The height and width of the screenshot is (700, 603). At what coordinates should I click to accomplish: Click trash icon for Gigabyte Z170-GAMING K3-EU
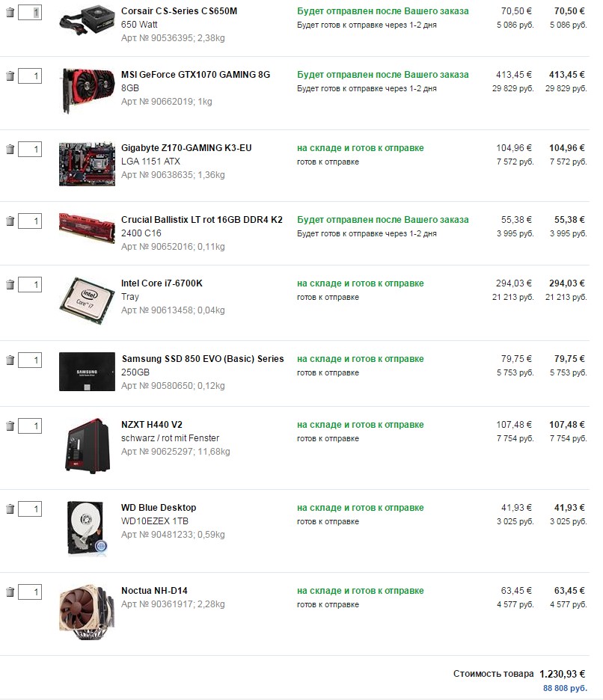point(10,150)
